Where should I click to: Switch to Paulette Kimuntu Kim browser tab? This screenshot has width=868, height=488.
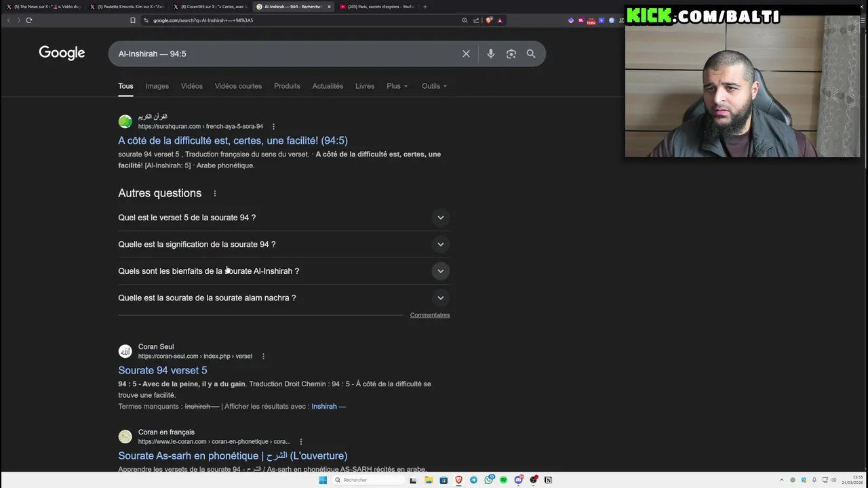tap(127, 7)
